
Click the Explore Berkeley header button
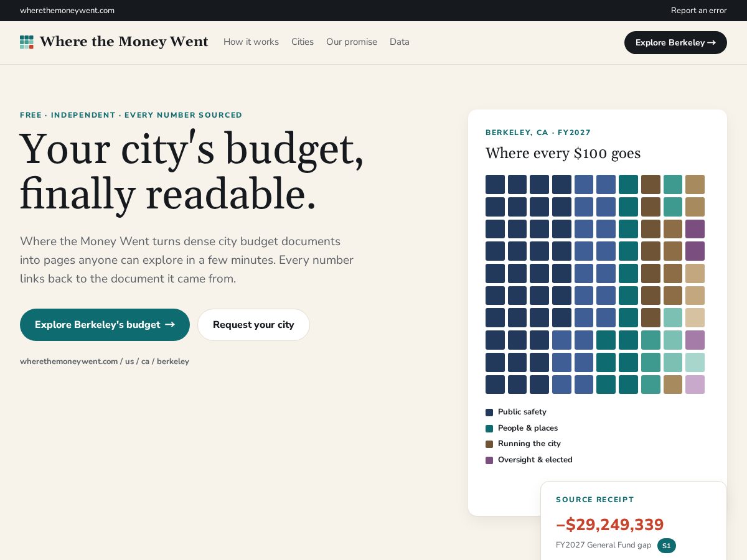coord(675,42)
